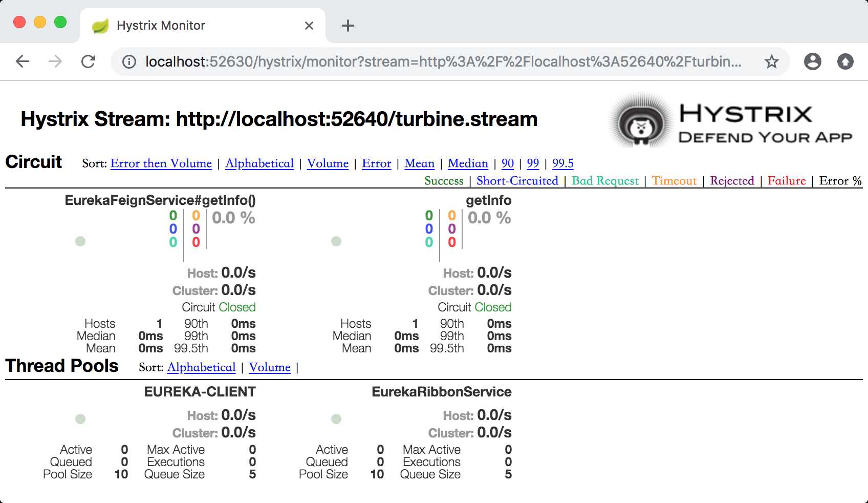The height and width of the screenshot is (503, 868).
Task: Click the EurekaFeignService circuit status circle
Action: pyautogui.click(x=80, y=241)
